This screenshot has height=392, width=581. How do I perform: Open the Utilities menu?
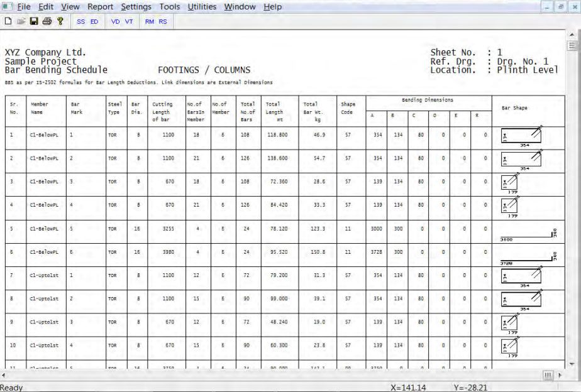(201, 7)
